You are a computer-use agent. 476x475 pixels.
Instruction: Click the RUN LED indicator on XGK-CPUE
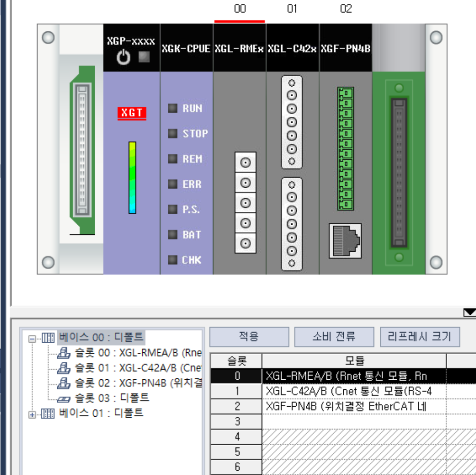tap(173, 109)
